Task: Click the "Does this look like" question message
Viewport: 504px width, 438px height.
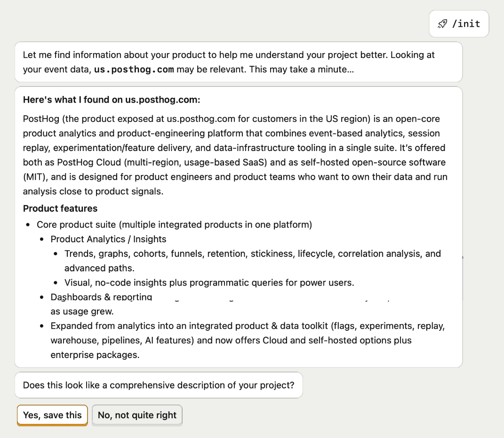Action: tap(159, 385)
